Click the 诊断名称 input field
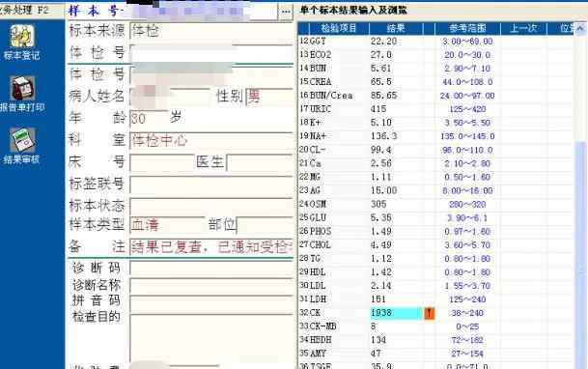This screenshot has height=369, width=588. tap(211, 286)
